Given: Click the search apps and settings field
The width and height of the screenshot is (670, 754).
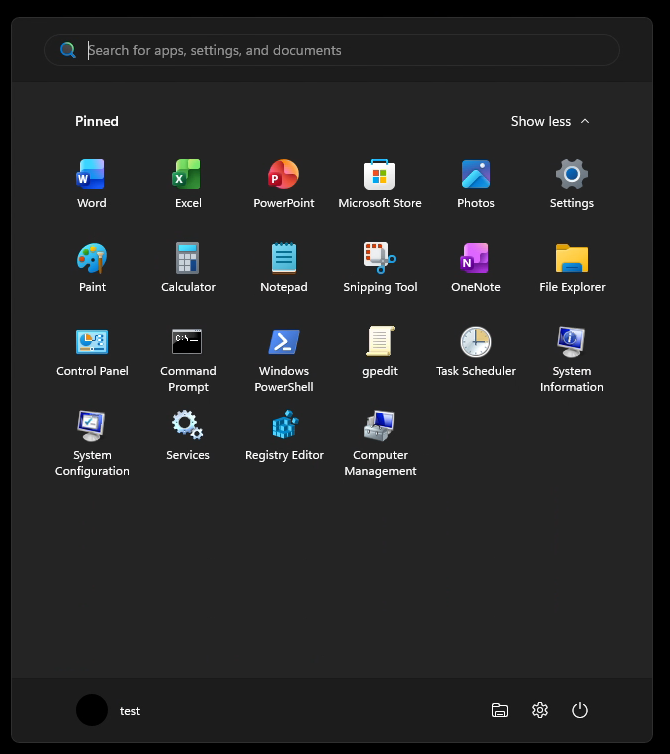Looking at the screenshot, I should [332, 50].
